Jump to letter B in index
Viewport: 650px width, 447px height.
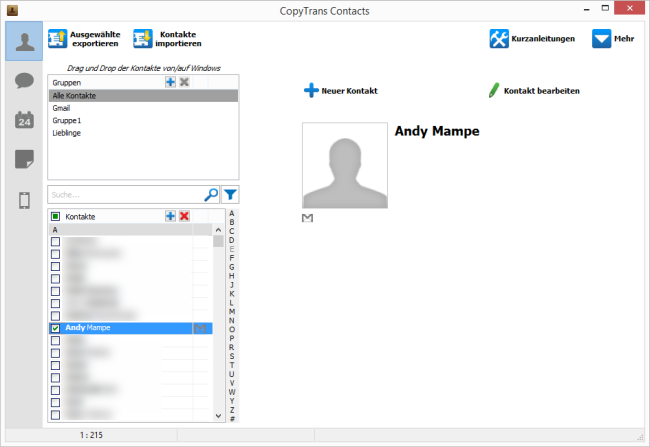pyautogui.click(x=232, y=222)
